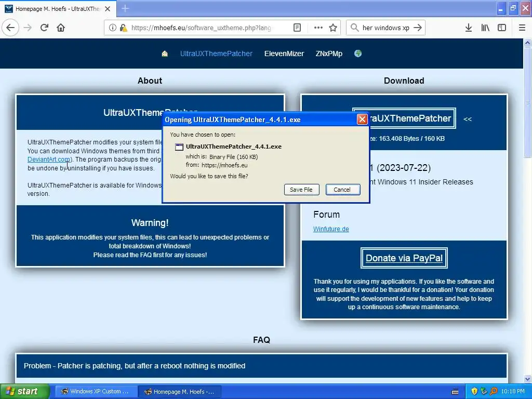This screenshot has width=532, height=399.
Task: Click the orange magnifier tray icon
Action: click(494, 392)
